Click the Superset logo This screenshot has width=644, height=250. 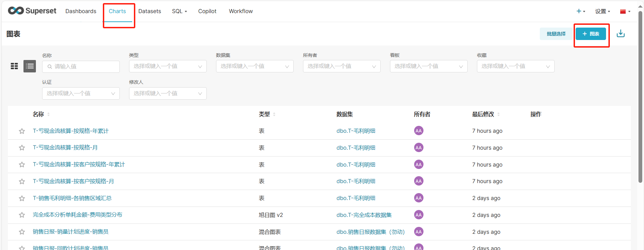point(32,11)
